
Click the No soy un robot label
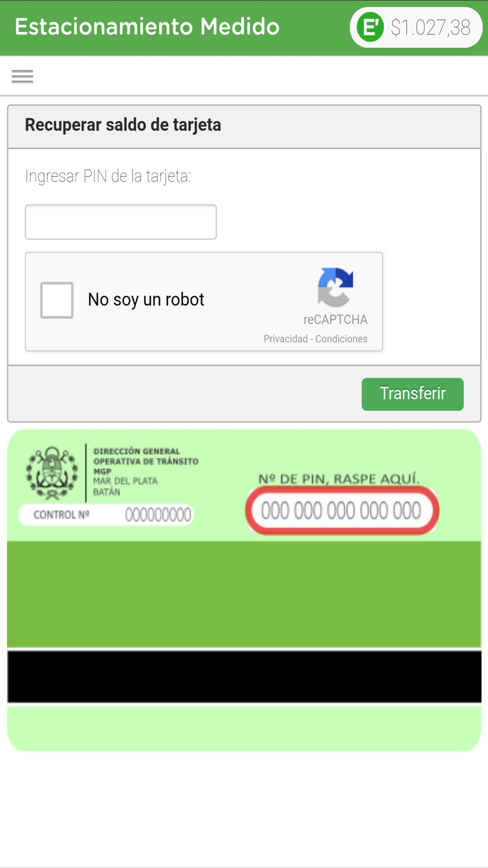[146, 300]
